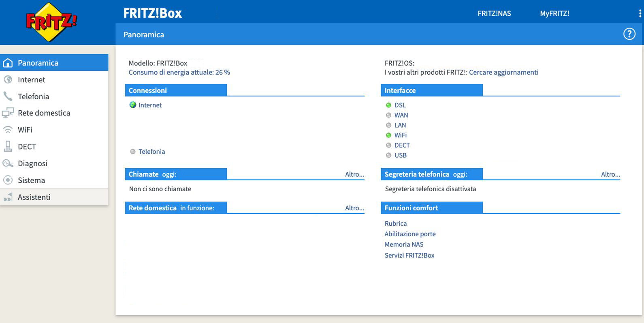Open the DECT sidebar menu

click(54, 147)
